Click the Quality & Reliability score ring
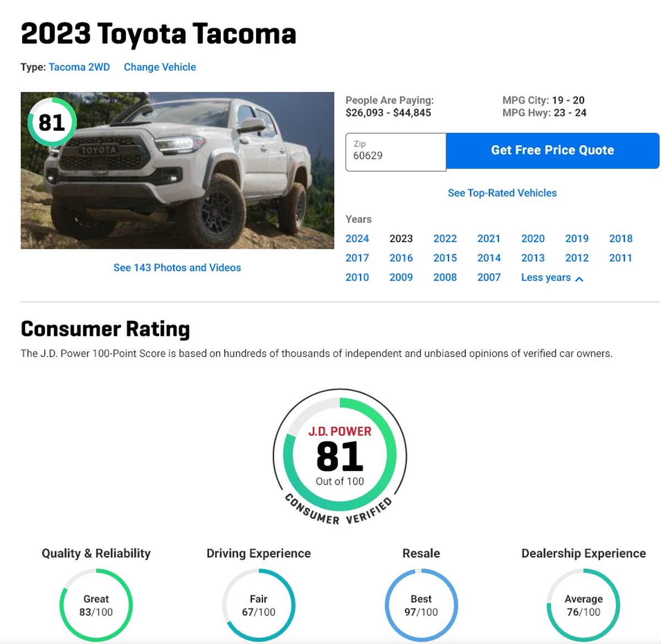 [95, 604]
